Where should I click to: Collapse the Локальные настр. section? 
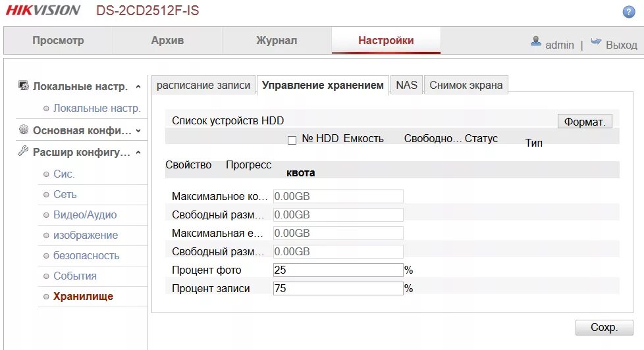pyautogui.click(x=138, y=87)
